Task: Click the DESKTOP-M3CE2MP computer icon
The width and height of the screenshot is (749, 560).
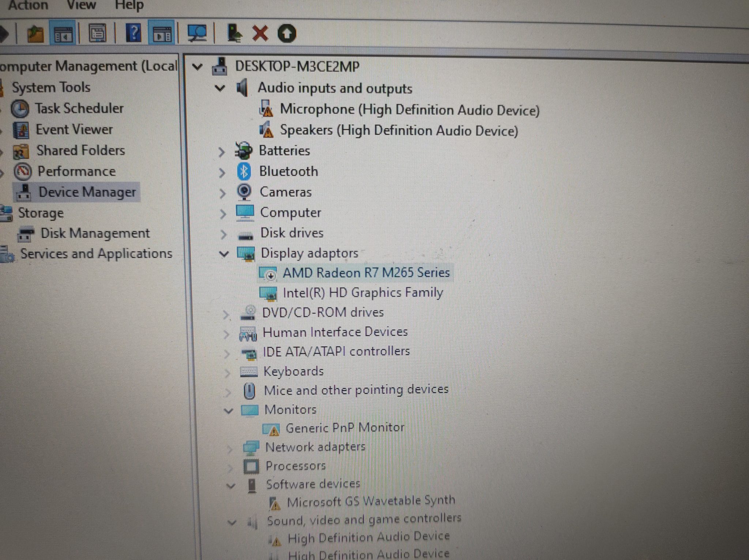Action: point(220,67)
